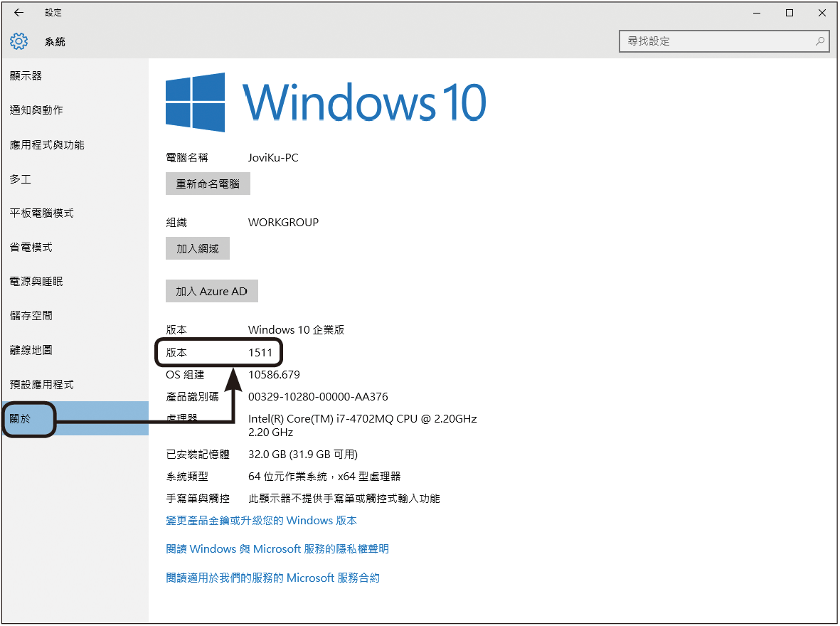
Task: Click the Windows 10 企業版 edition text
Action: tap(297, 329)
